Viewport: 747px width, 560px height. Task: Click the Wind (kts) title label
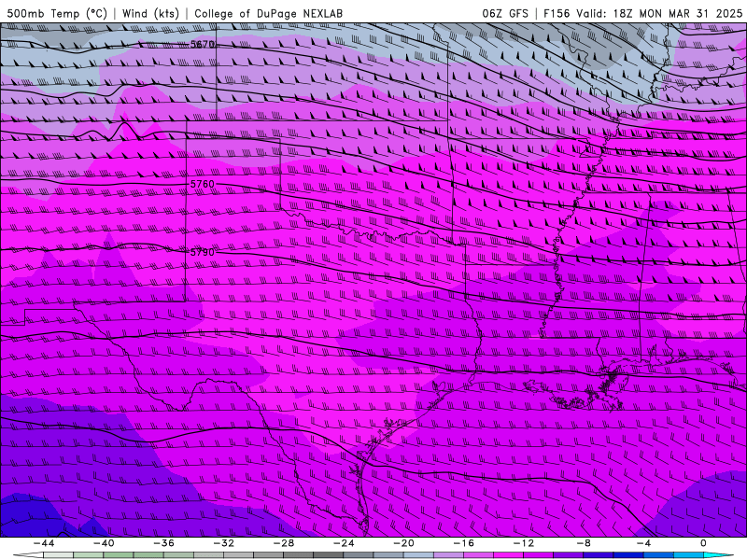click(150, 13)
